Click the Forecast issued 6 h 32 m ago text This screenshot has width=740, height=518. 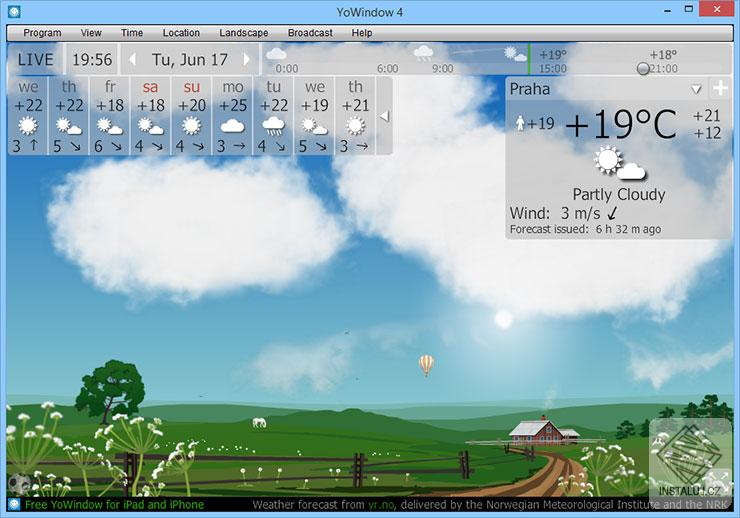click(585, 230)
